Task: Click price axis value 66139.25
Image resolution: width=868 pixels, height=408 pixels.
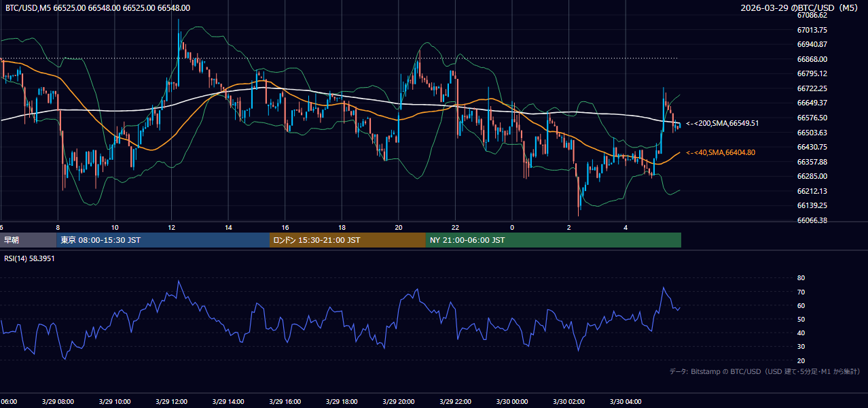Action: [812, 205]
